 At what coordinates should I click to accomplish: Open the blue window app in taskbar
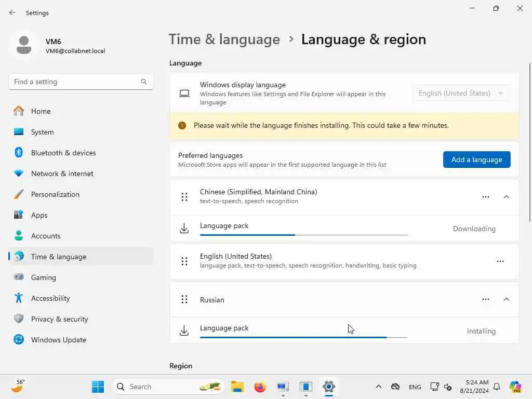tap(305, 387)
